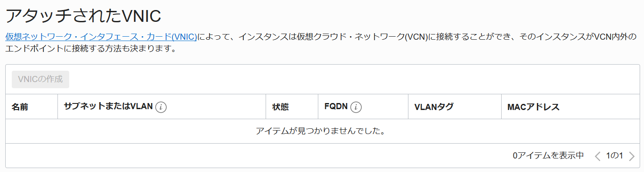The image size is (644, 172).
Task: Show info tooltip icon beside FQDN
Action: pyautogui.click(x=356, y=107)
